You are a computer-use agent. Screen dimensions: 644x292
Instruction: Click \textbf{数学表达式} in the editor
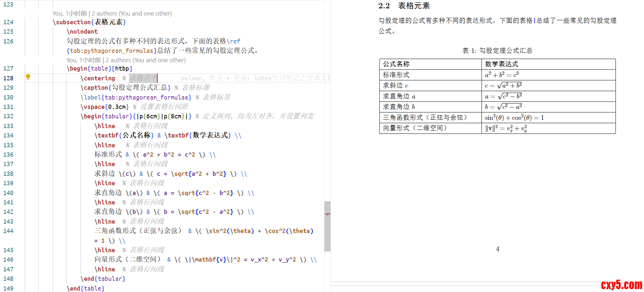point(198,135)
